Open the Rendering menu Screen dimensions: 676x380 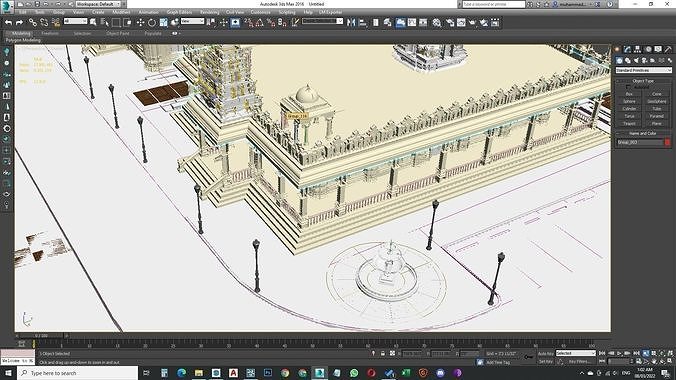coord(210,12)
